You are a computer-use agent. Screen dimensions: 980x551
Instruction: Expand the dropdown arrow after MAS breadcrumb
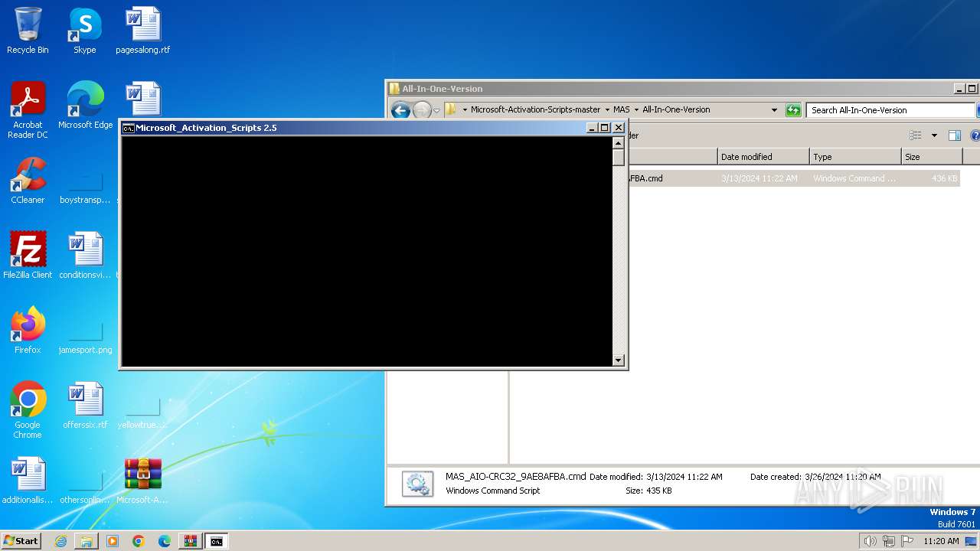(636, 109)
